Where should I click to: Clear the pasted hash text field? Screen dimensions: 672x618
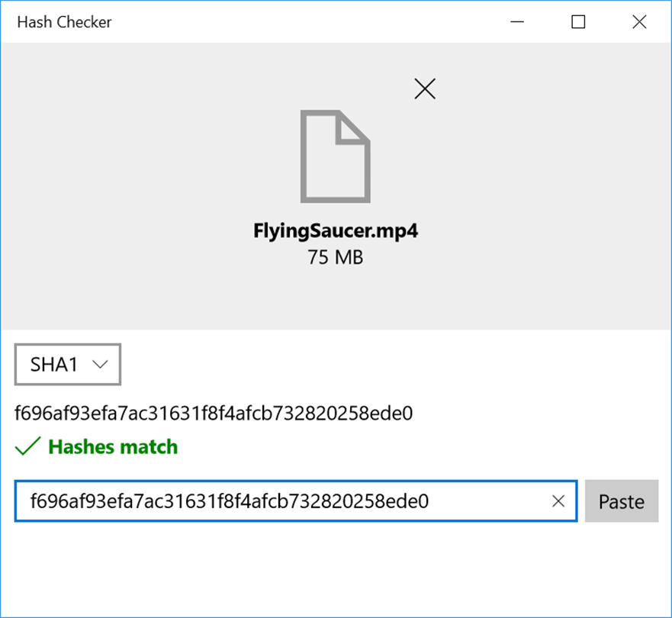tap(558, 501)
